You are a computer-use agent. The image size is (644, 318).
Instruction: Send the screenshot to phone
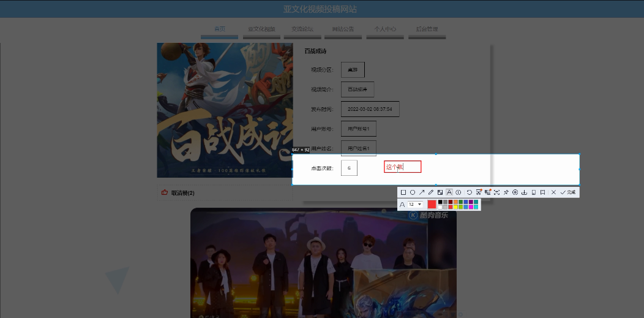pos(534,192)
